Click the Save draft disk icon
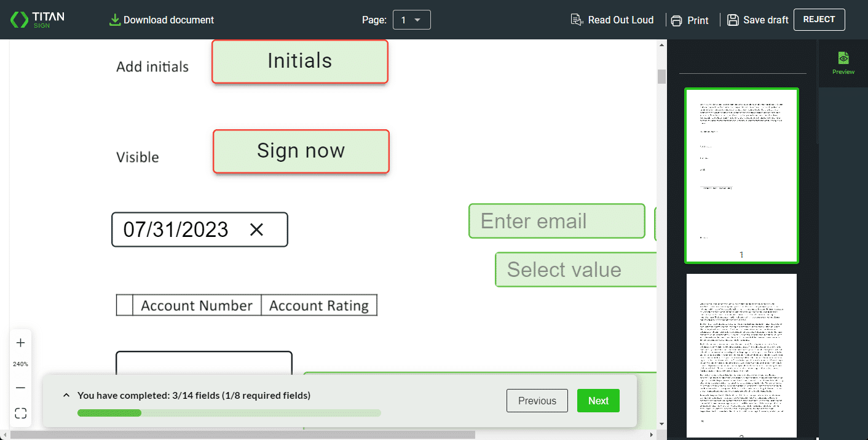 [733, 20]
